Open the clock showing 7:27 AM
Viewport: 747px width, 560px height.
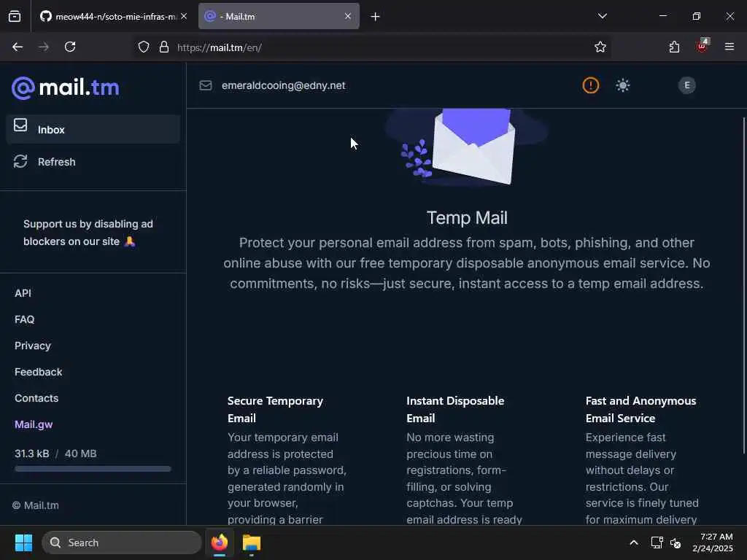point(713,542)
